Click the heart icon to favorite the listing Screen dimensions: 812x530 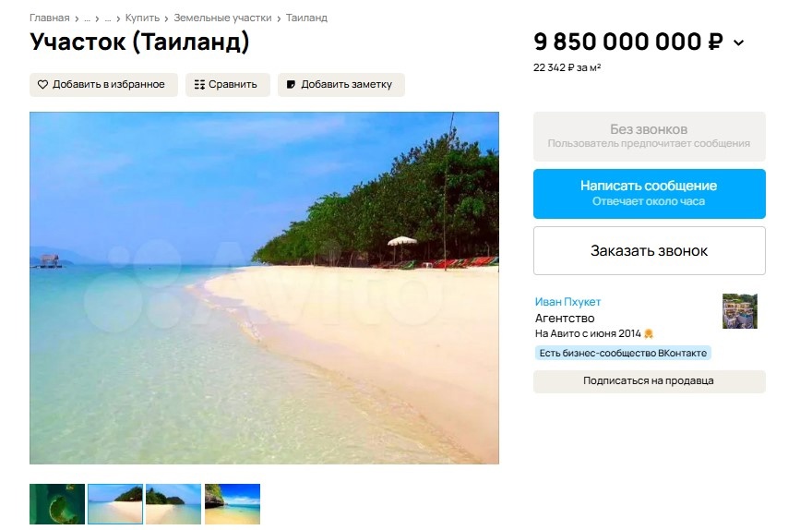(42, 85)
